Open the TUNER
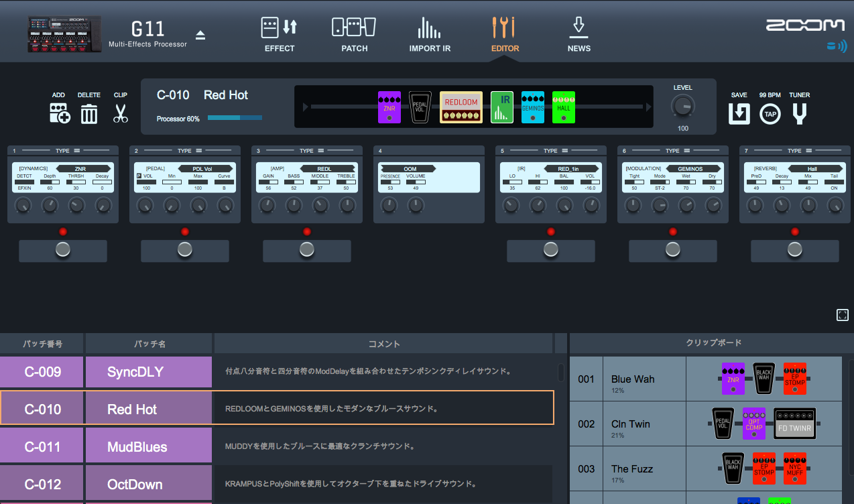 click(x=799, y=113)
